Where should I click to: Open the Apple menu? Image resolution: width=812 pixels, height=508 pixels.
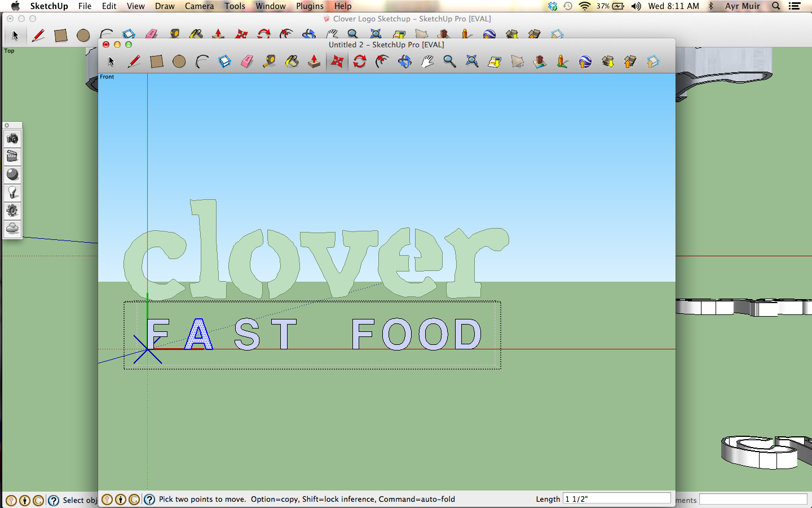(x=15, y=6)
